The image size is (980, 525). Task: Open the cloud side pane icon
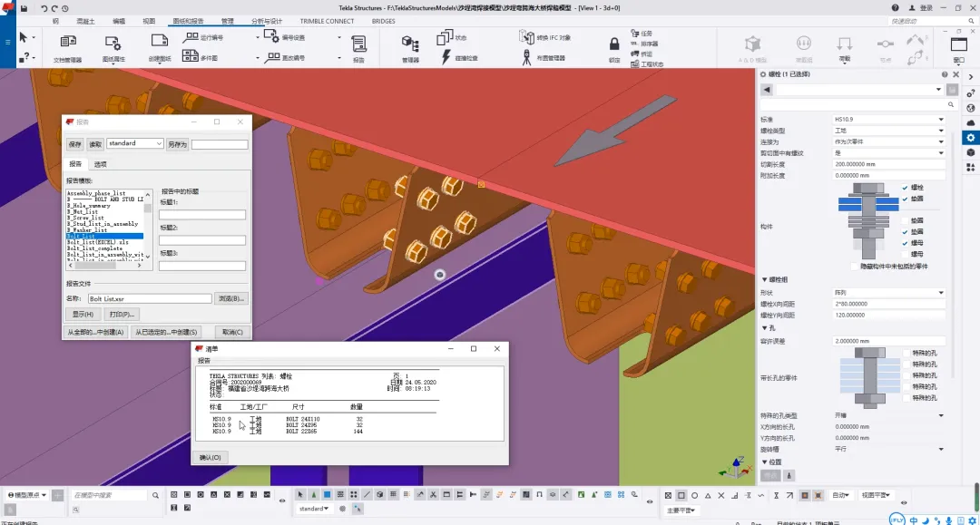point(971,123)
